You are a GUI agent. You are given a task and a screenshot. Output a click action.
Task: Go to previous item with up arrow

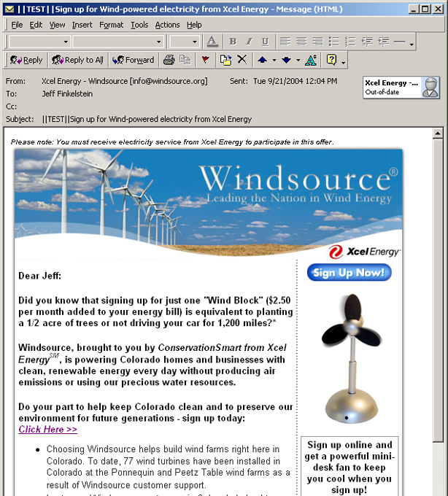pyautogui.click(x=262, y=60)
